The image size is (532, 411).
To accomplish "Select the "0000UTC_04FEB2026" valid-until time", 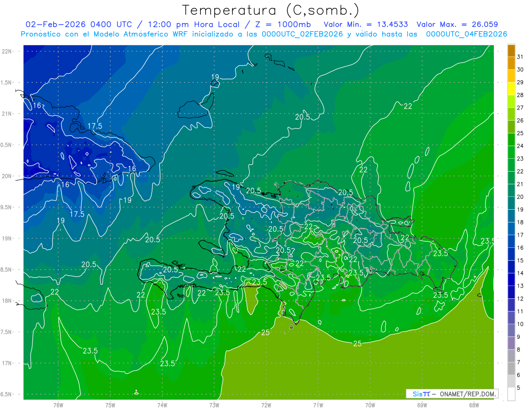I will 466,34.
